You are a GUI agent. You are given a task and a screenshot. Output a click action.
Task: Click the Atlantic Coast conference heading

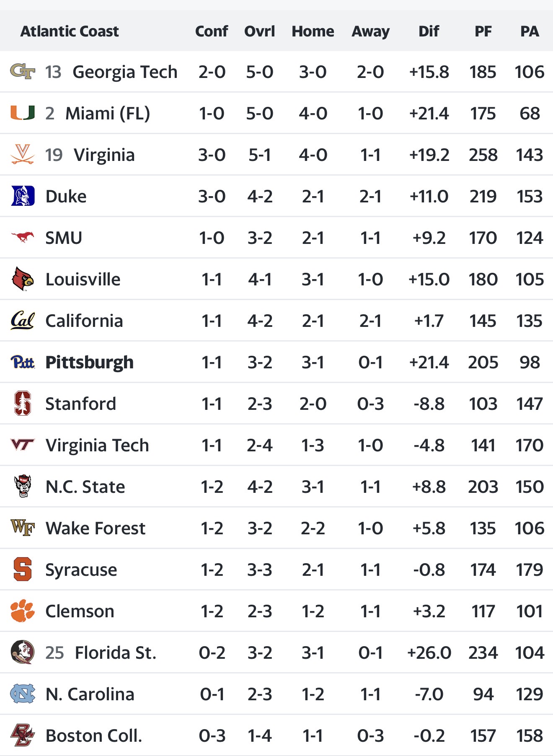click(x=70, y=31)
